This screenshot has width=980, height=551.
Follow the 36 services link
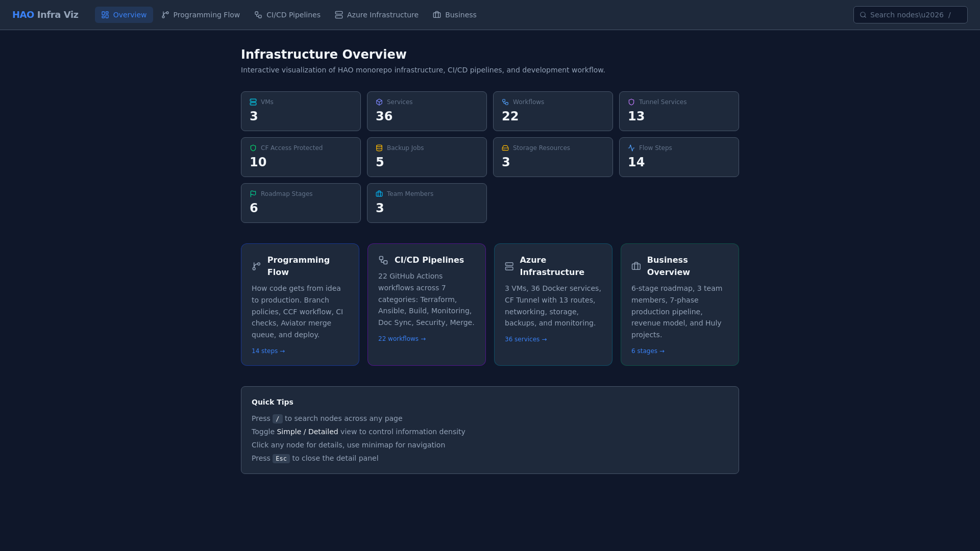click(526, 339)
